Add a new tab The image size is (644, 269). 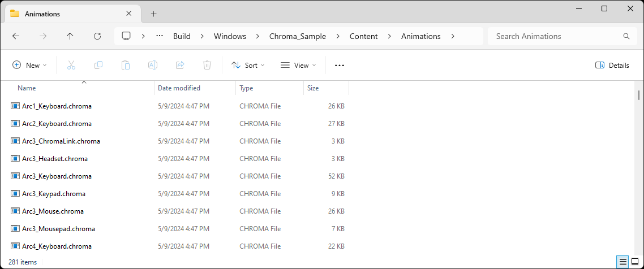click(x=153, y=14)
